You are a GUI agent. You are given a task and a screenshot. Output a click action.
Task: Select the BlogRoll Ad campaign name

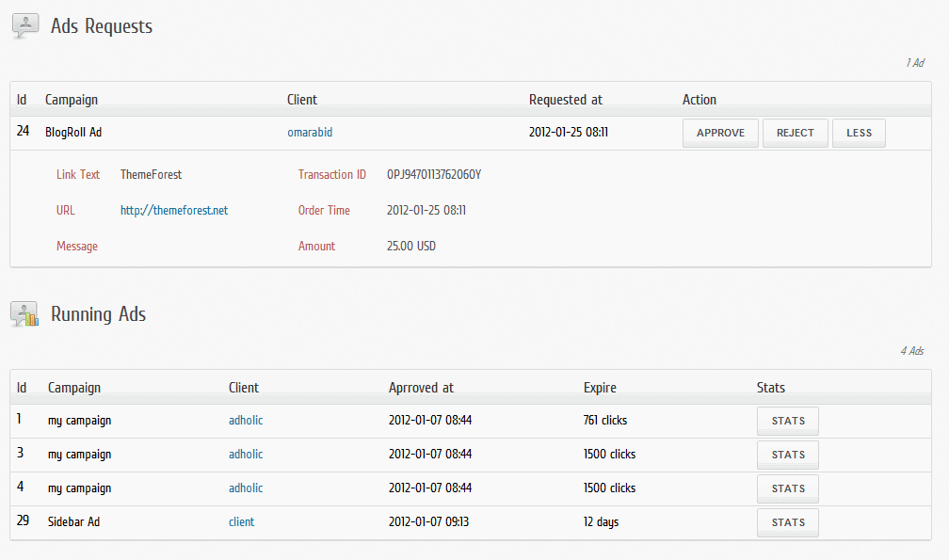(73, 133)
